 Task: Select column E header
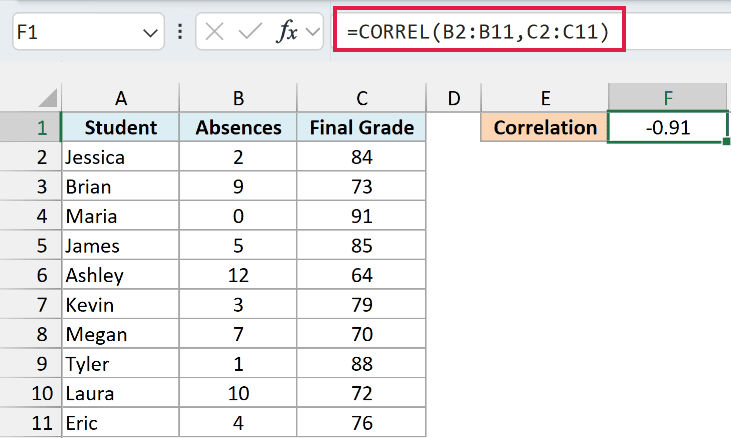(x=545, y=98)
